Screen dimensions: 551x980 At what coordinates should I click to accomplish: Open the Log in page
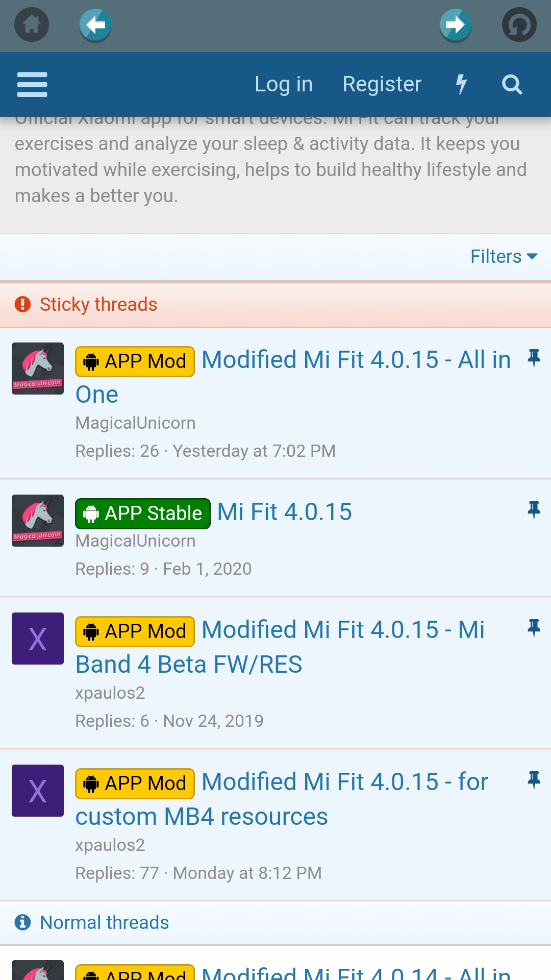pyautogui.click(x=284, y=84)
